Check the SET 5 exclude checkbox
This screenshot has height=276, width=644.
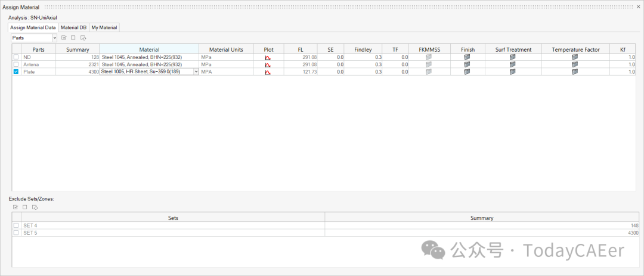tap(16, 233)
